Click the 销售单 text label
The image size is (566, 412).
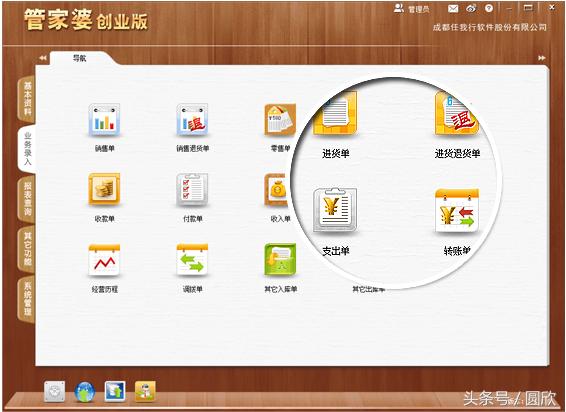click(104, 148)
